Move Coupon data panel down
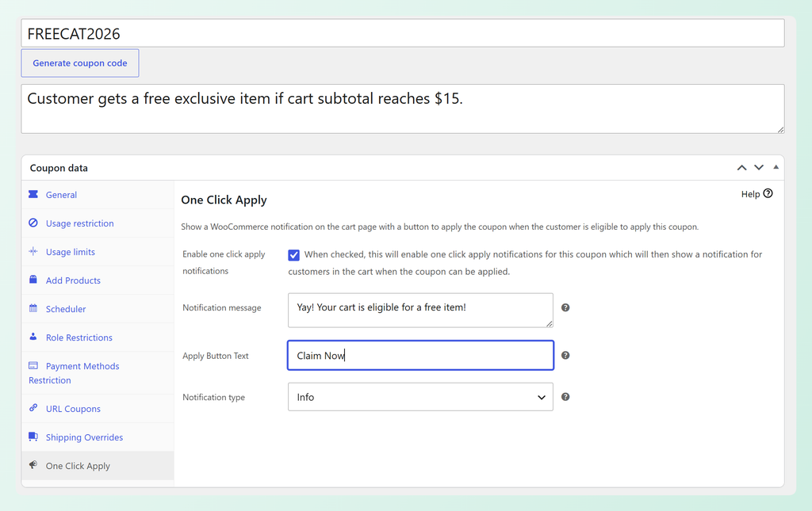The image size is (812, 511). coord(759,168)
